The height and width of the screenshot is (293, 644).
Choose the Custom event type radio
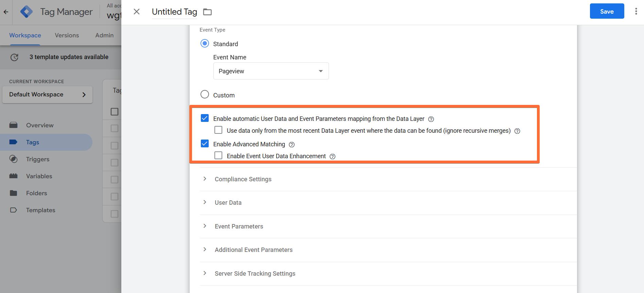point(205,94)
